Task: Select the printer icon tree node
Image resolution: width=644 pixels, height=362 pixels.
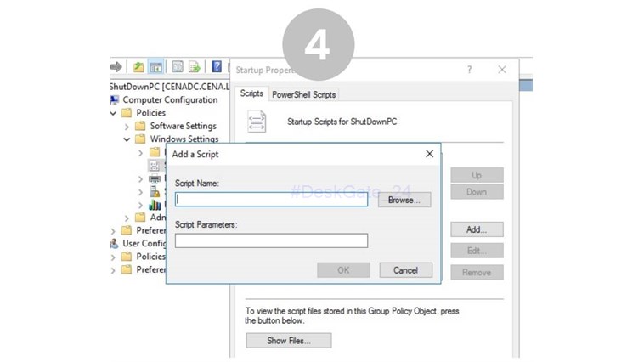Action: click(x=155, y=178)
